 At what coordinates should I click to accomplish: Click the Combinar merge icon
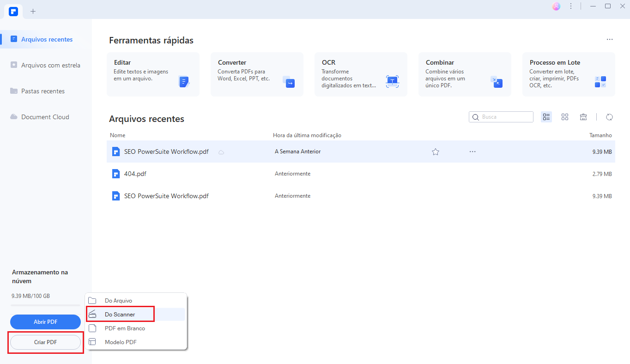coord(496,82)
